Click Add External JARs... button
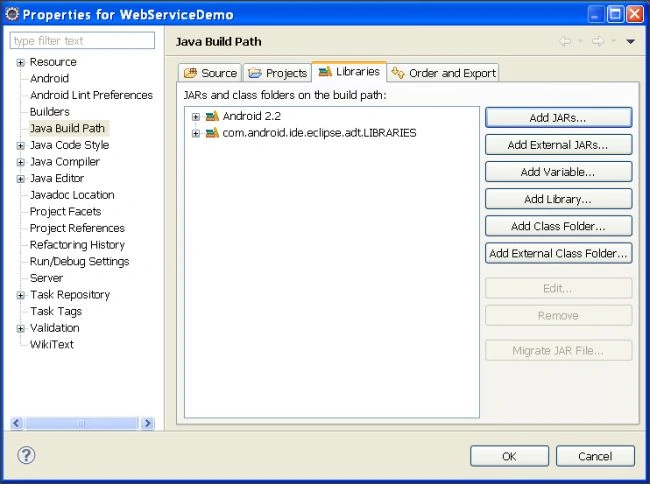Screen dimensions: 650x484 point(558,145)
